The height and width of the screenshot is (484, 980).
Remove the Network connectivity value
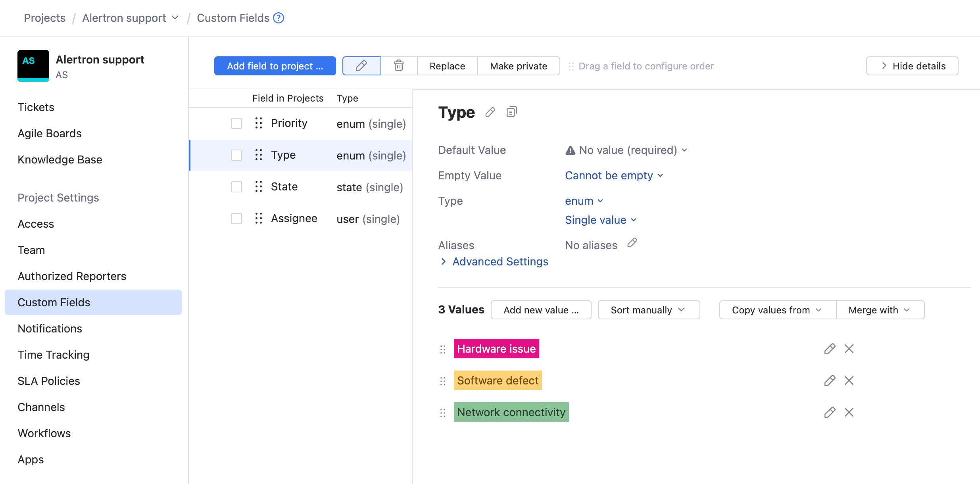click(x=849, y=412)
